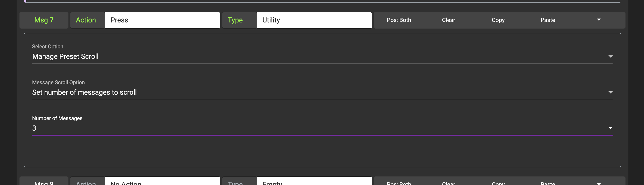Open the Select Option dropdown (Manage Preset Scroll)
This screenshot has height=185, width=644.
322,56
